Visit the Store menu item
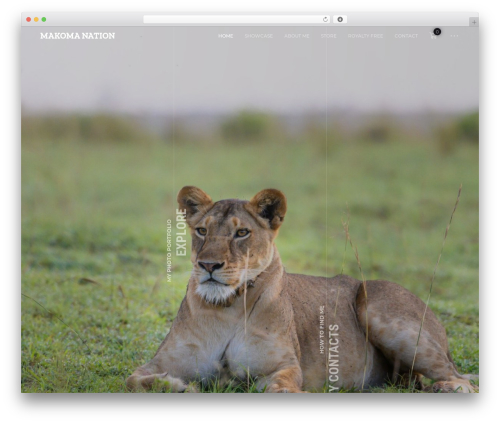 tap(328, 36)
